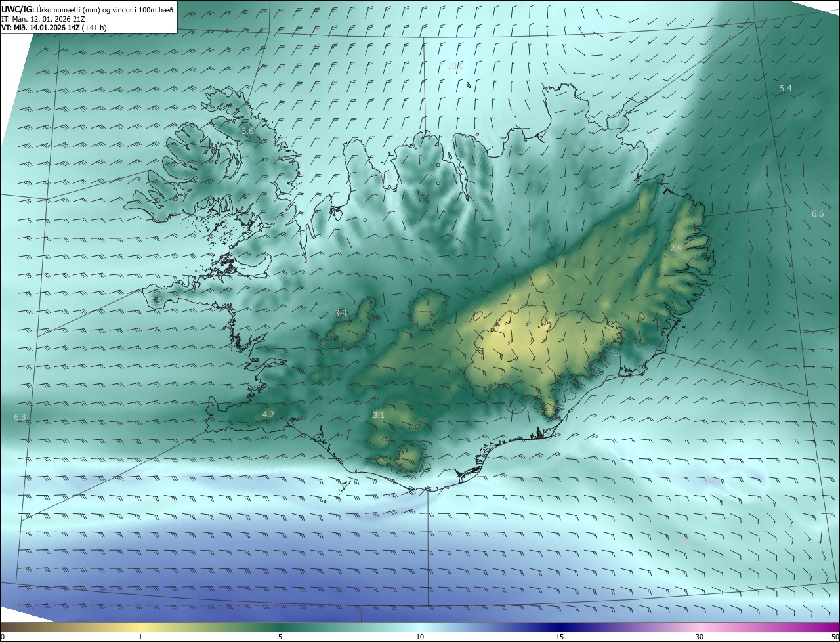This screenshot has height=642, width=840.
Task: Click the '50' tick on the color scale
Action: tap(835, 637)
